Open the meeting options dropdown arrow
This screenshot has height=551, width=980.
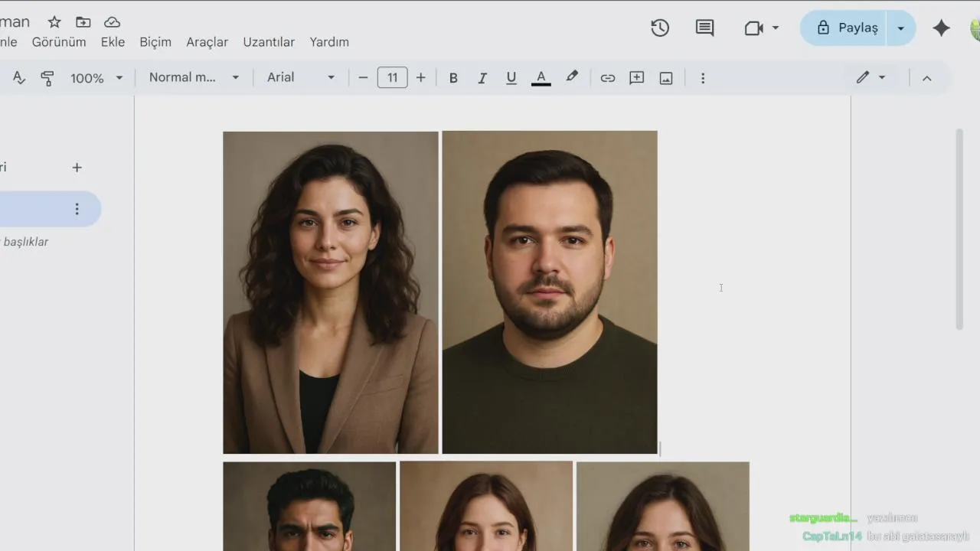(x=776, y=28)
